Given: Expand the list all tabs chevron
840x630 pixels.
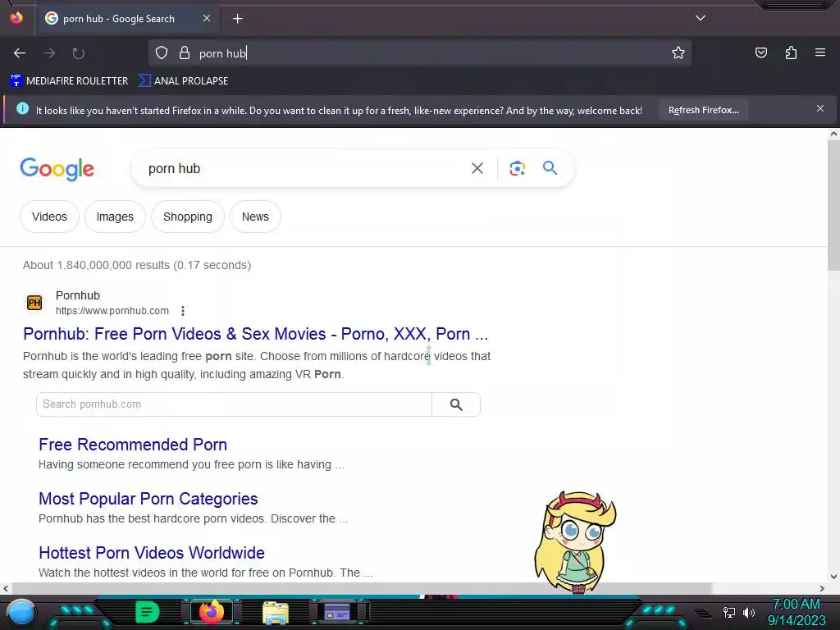Looking at the screenshot, I should 701,18.
